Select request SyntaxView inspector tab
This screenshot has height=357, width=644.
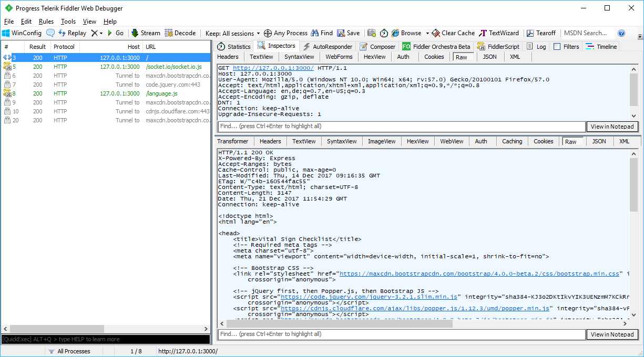[299, 57]
